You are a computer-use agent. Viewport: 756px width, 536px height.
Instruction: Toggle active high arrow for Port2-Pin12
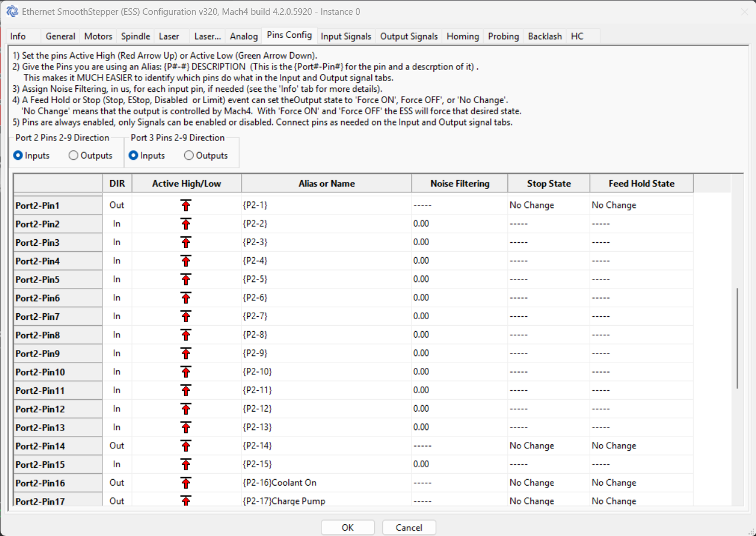click(x=186, y=409)
